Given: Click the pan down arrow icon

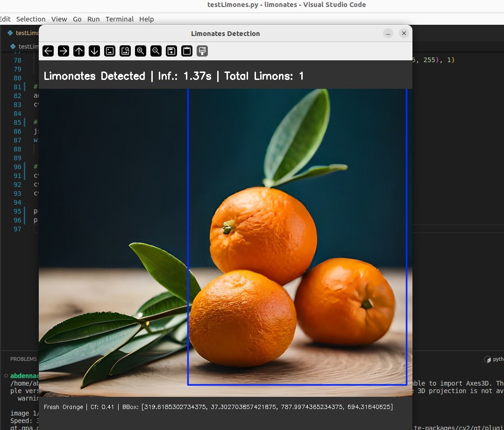Looking at the screenshot, I should [94, 51].
